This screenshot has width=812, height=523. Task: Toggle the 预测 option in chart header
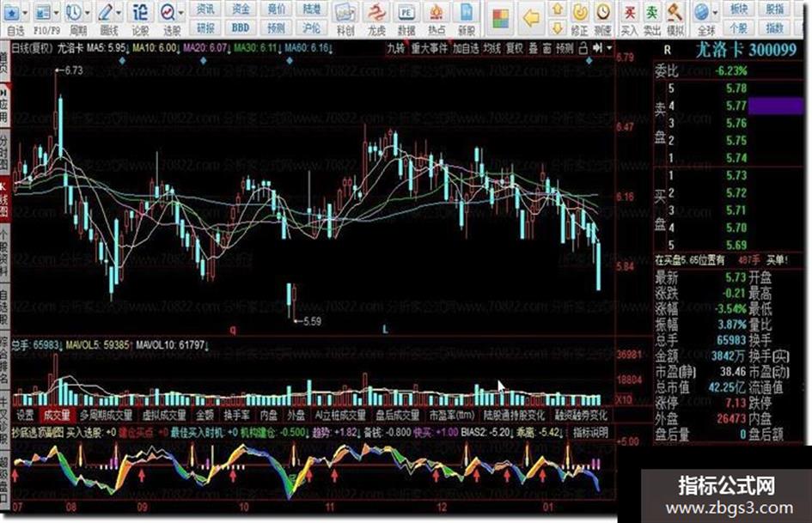(x=565, y=49)
